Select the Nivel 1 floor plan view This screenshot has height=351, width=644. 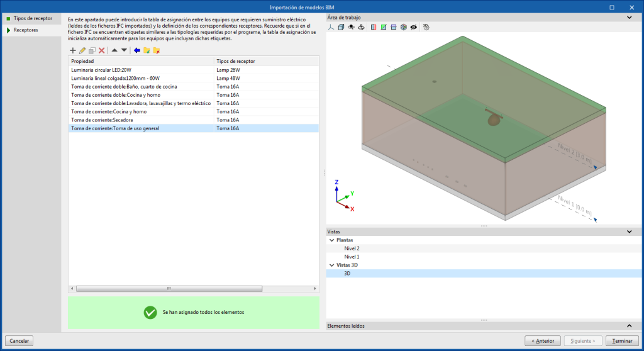pyautogui.click(x=352, y=257)
